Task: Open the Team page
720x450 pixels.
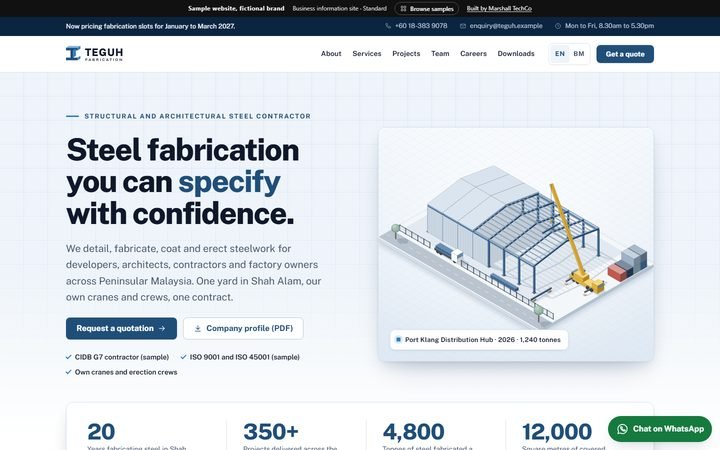Action: (440, 54)
